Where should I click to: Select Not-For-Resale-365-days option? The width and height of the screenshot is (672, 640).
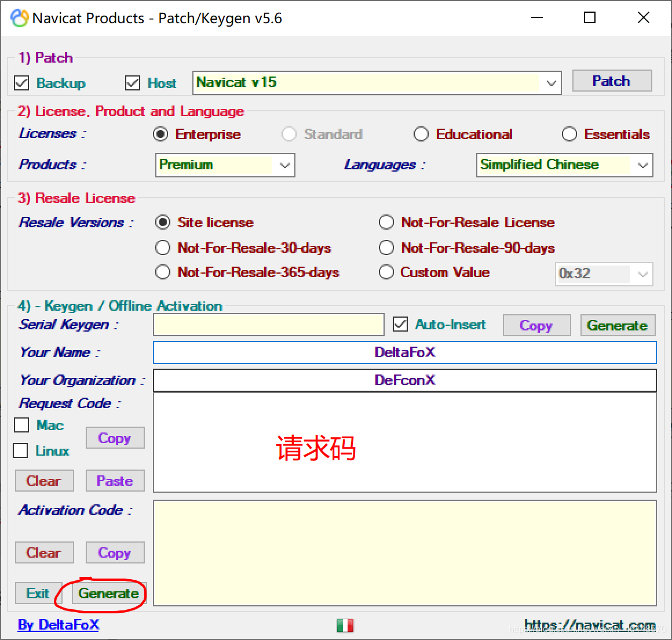coord(163,272)
